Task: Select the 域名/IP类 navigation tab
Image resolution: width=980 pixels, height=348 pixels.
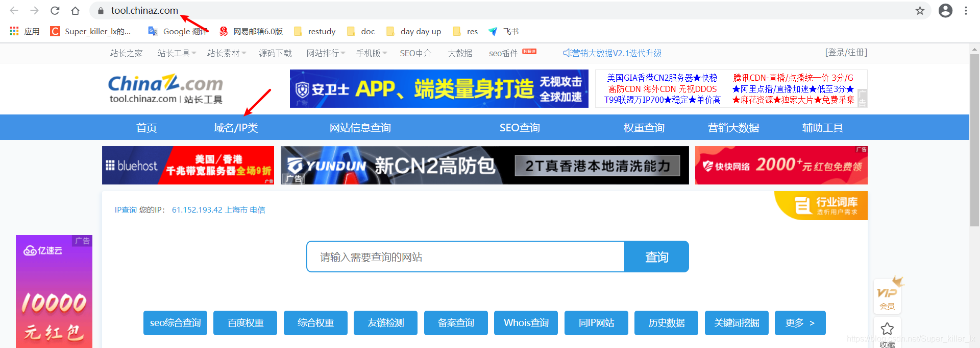Action: pyautogui.click(x=236, y=127)
